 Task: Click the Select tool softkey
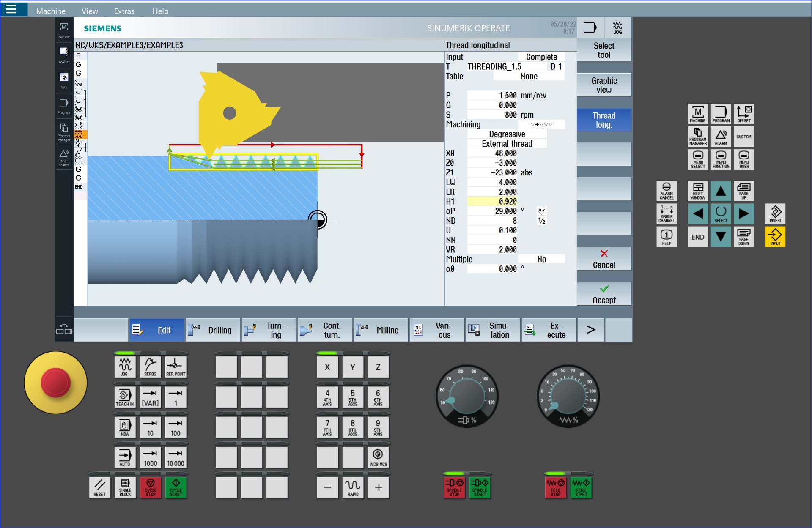click(604, 50)
